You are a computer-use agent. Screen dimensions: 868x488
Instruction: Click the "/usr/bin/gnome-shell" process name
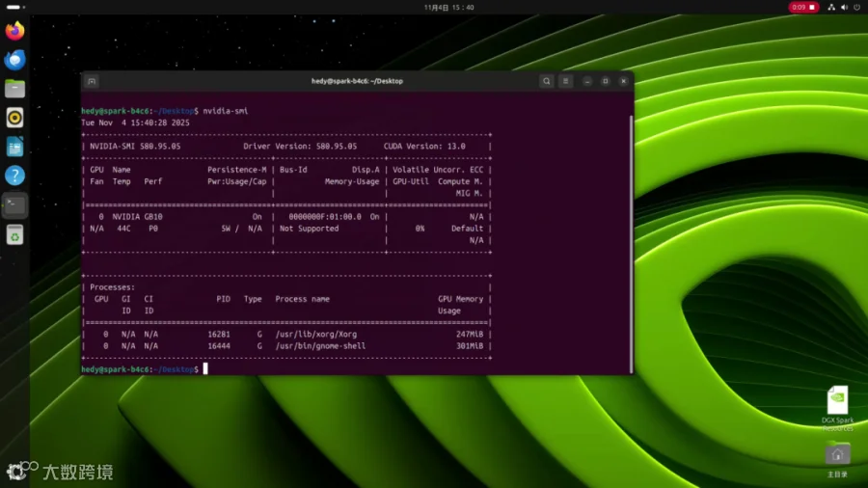[x=320, y=346]
